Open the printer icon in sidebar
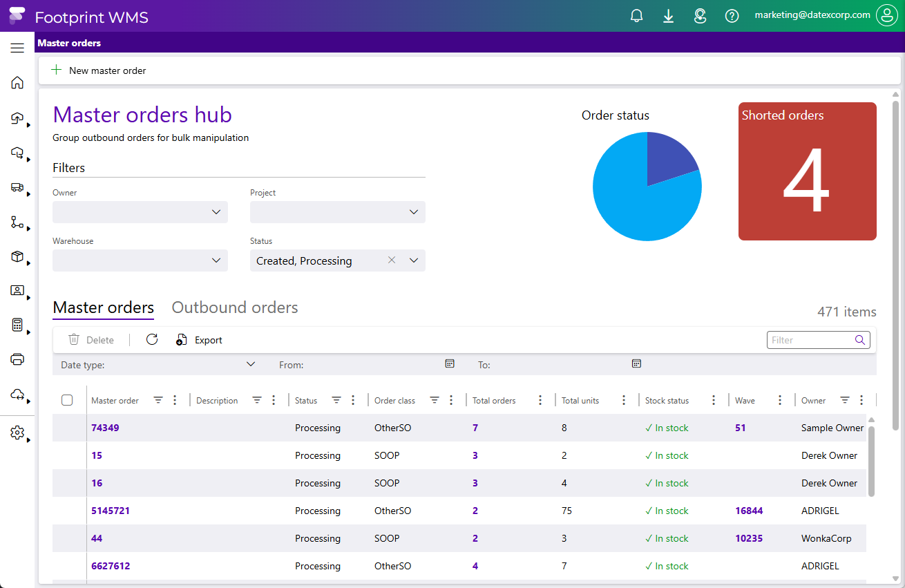The image size is (905, 588). click(17, 359)
